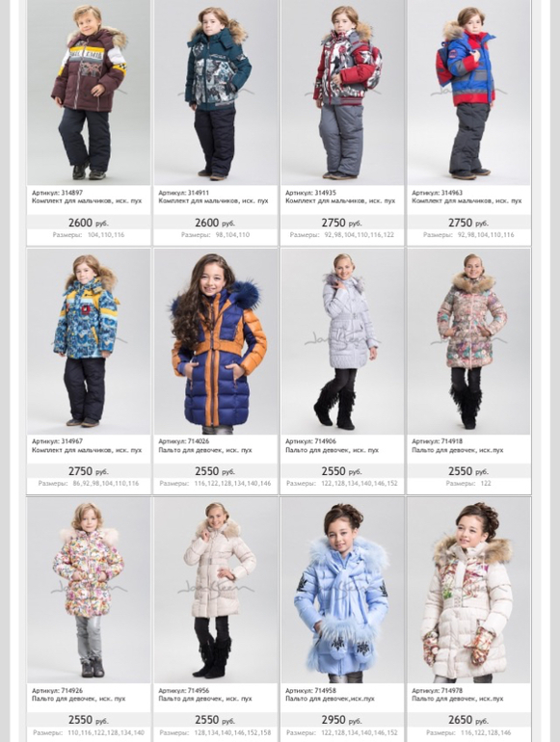Viewport: 560px width, 742px height.
Task: Click the 2600 руб. price under 314911
Action: 215,223
